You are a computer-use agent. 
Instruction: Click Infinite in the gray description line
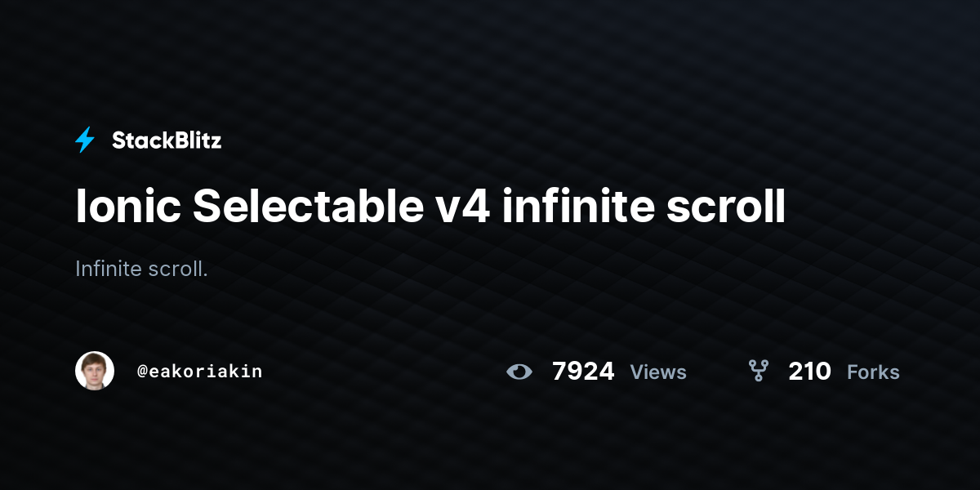coord(109,269)
